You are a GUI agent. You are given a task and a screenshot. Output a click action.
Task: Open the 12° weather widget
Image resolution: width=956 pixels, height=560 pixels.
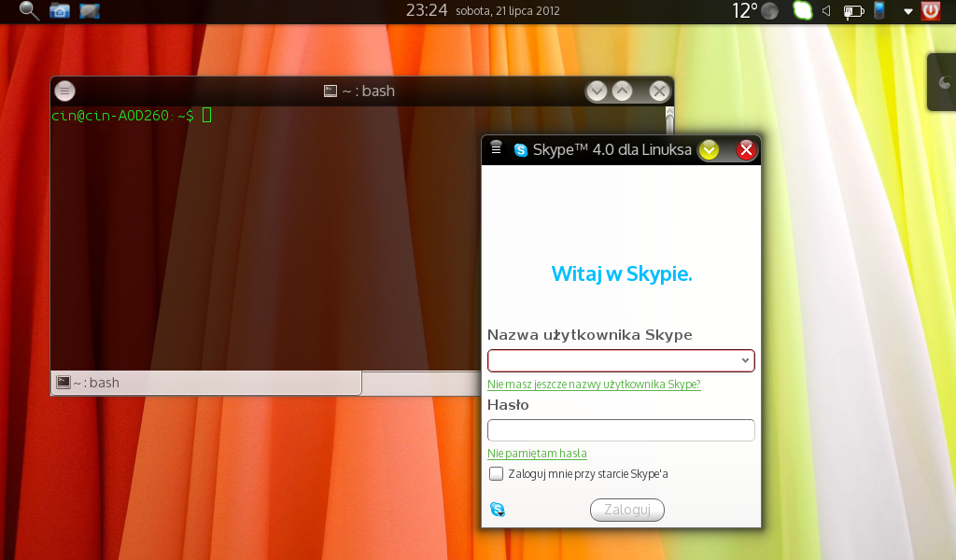click(x=754, y=11)
